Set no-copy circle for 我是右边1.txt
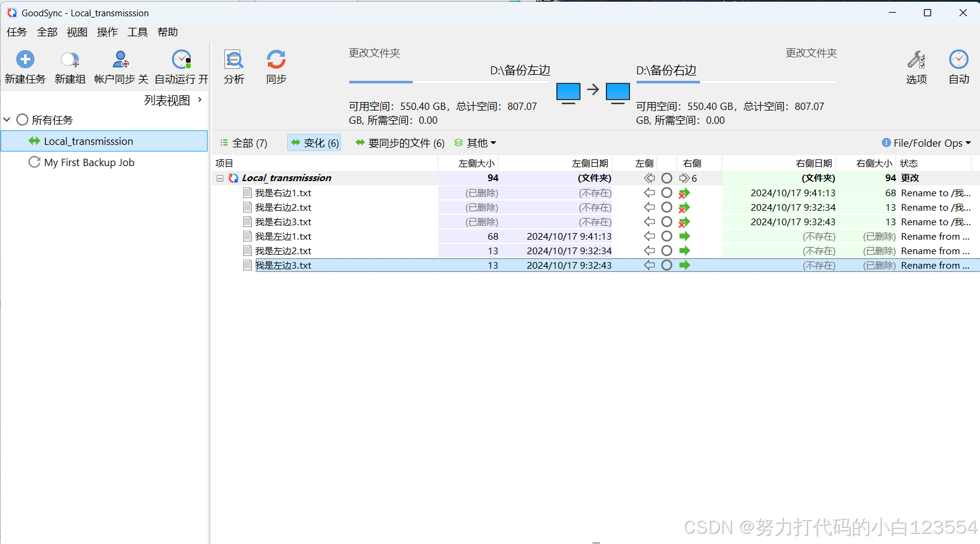 [x=667, y=193]
